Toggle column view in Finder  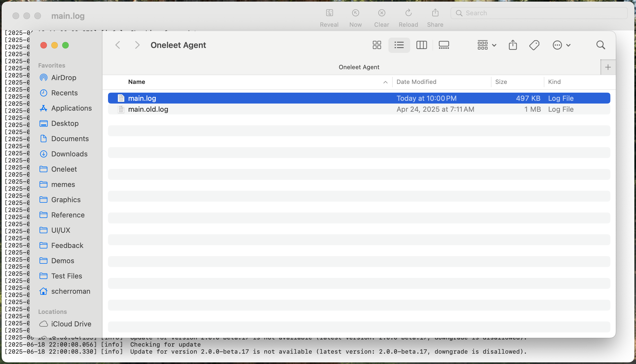[421, 45]
